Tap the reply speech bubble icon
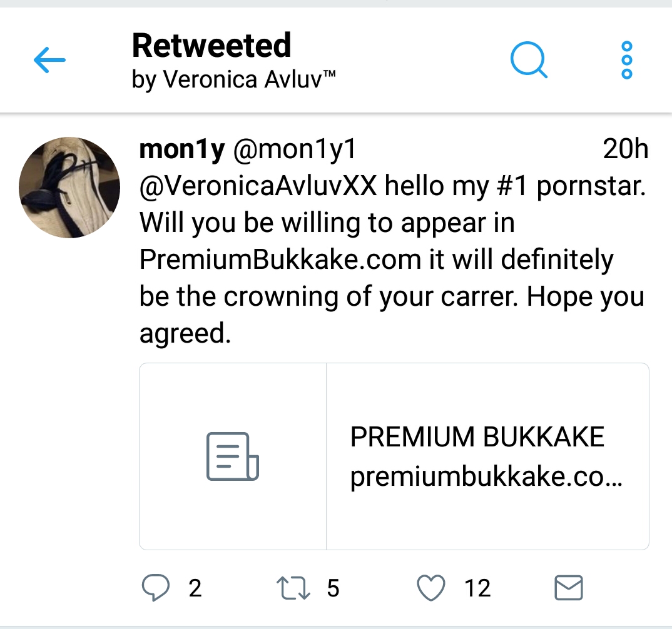 [156, 588]
